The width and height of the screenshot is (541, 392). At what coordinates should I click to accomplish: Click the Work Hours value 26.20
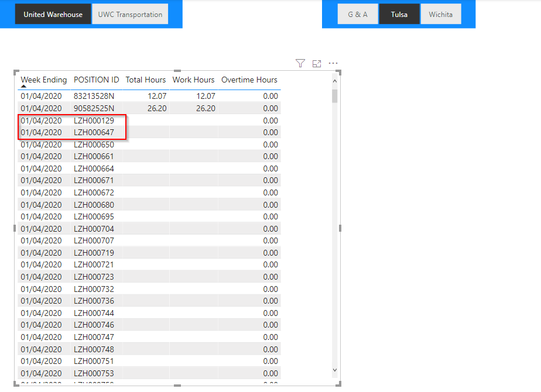[206, 108]
